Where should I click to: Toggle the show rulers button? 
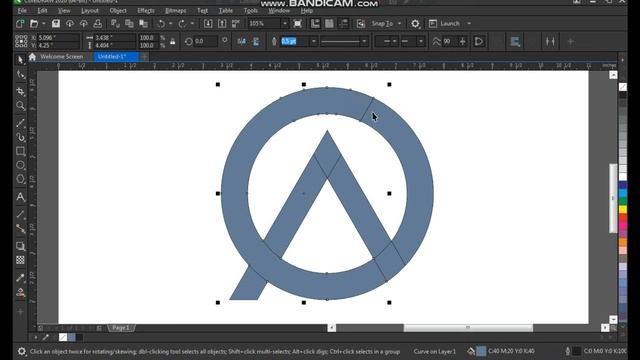pyautogui.click(x=316, y=24)
